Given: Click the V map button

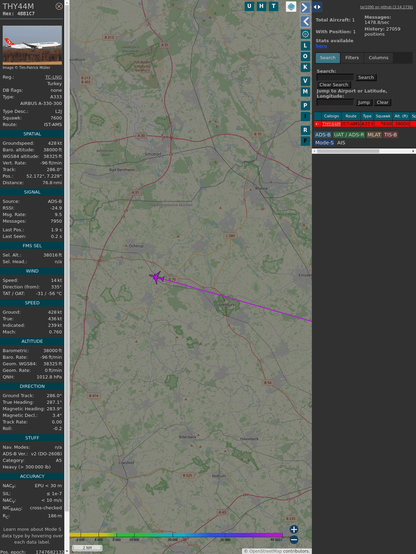Looking at the screenshot, I should coord(305,81).
